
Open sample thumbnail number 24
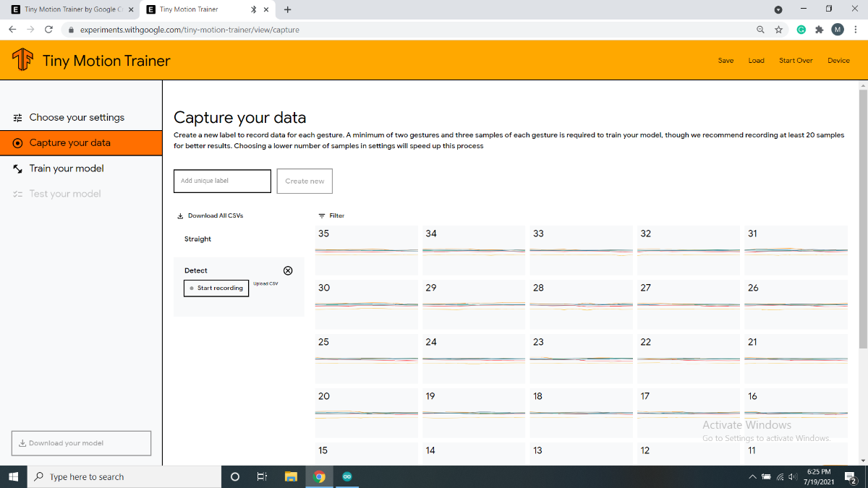474,359
